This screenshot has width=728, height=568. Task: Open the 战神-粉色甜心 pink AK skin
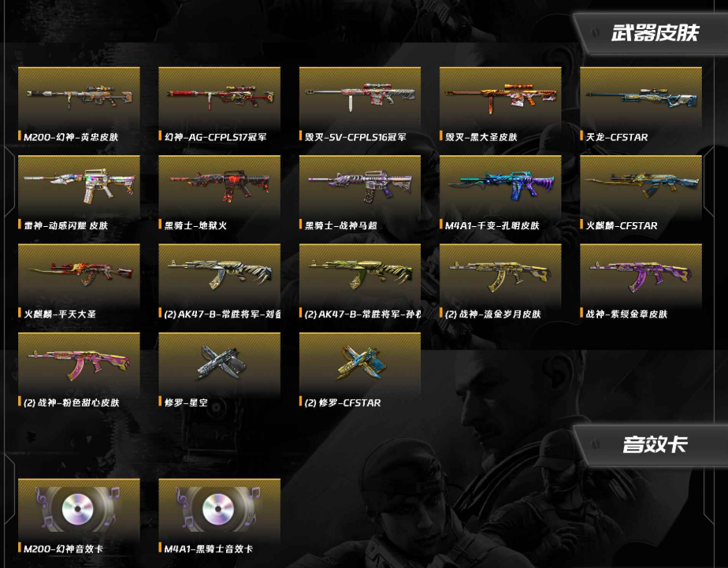tap(79, 363)
